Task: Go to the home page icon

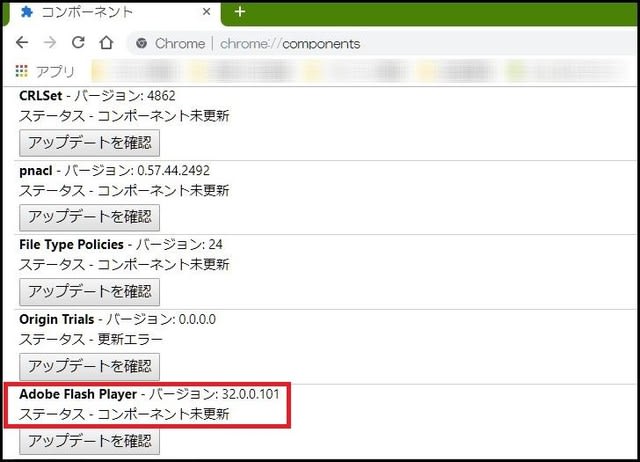Action: [x=106, y=42]
